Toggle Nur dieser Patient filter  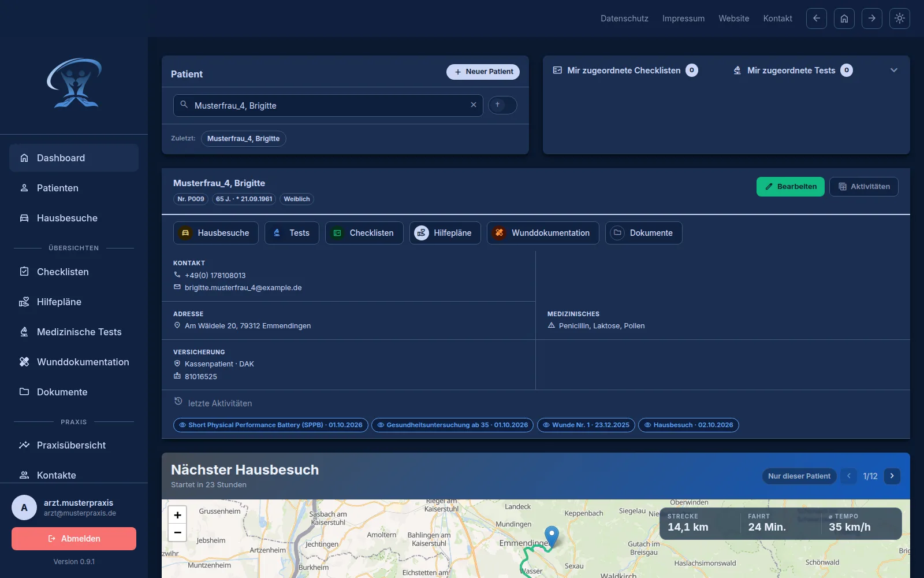(x=799, y=476)
